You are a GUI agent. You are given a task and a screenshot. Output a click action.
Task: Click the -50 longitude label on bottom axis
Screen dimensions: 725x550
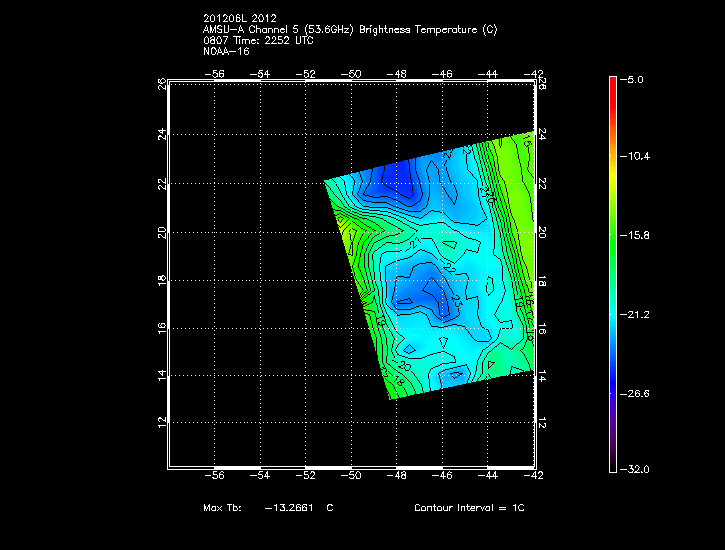351,476
